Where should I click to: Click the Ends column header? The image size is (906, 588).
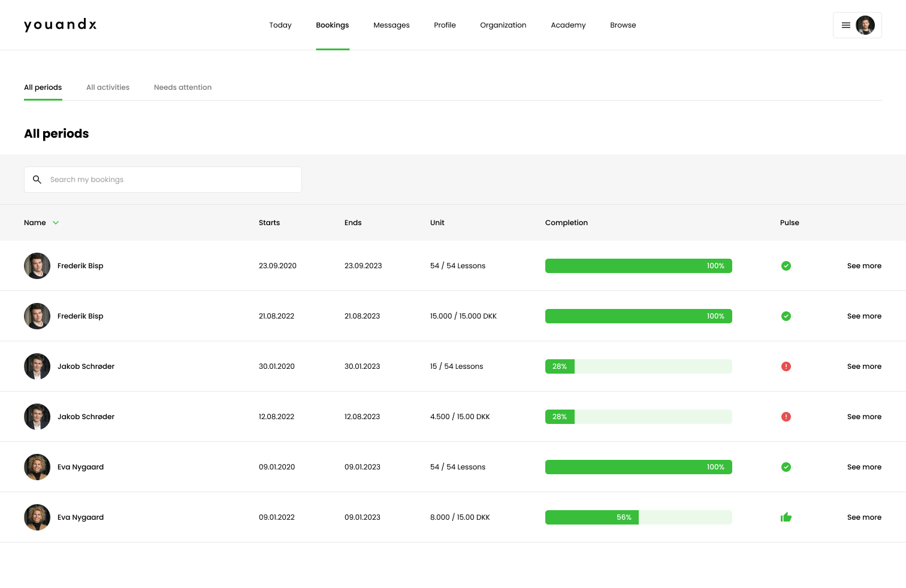[353, 223]
